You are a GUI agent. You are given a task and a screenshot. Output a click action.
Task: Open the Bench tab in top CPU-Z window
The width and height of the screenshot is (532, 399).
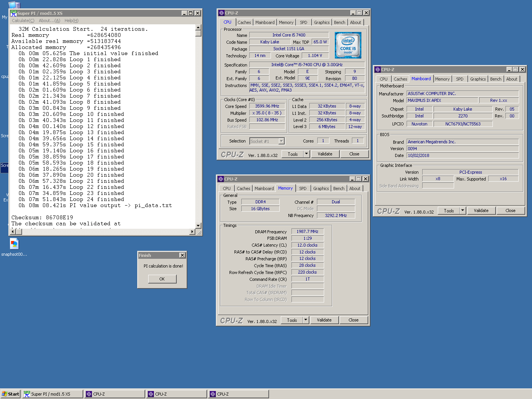pyautogui.click(x=340, y=22)
